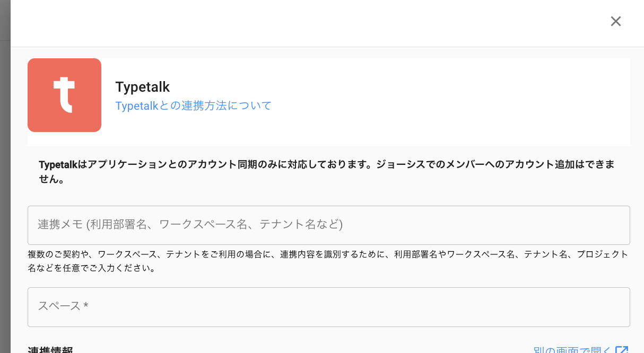Focus the 連携メモ input field
The width and height of the screenshot is (644, 353).
tap(328, 225)
